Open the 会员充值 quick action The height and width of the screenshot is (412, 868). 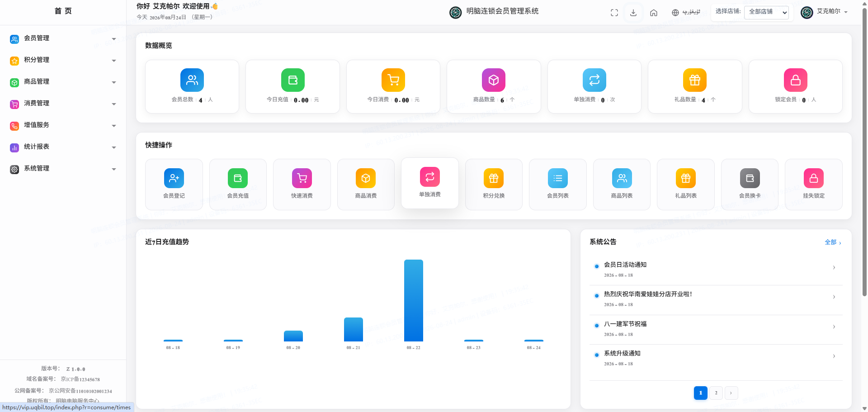click(238, 184)
